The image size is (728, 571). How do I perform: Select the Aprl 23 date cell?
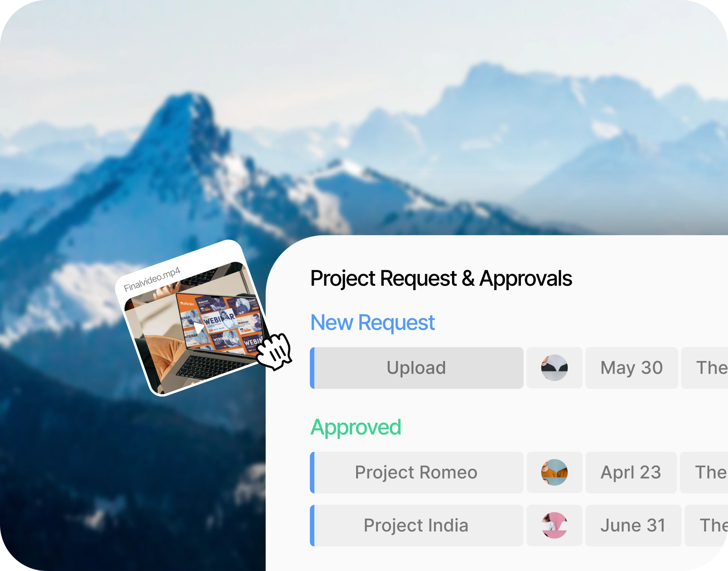tap(631, 473)
